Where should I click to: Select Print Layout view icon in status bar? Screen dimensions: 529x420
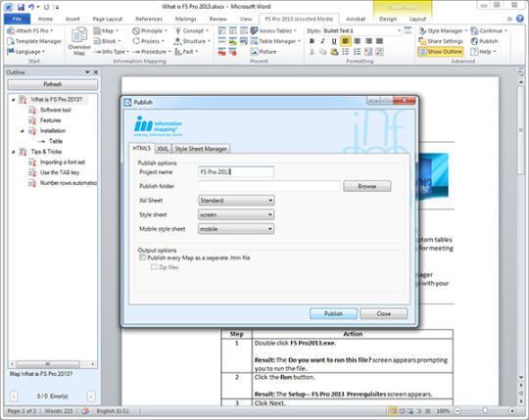[393, 411]
